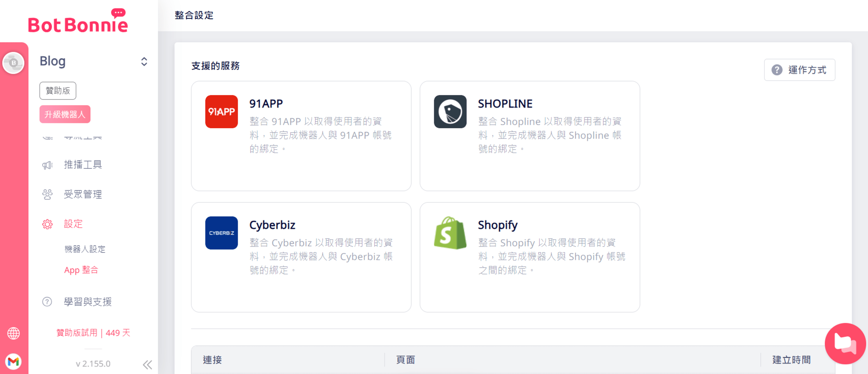The width and height of the screenshot is (868, 374).
Task: Click the Cyberbiz blue logo icon
Action: point(222,233)
